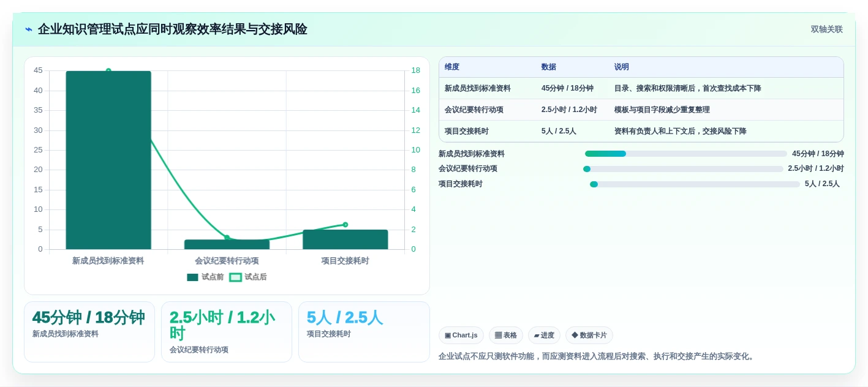Click the right axis value 18
Screen dimensions: 868x387
coord(415,70)
